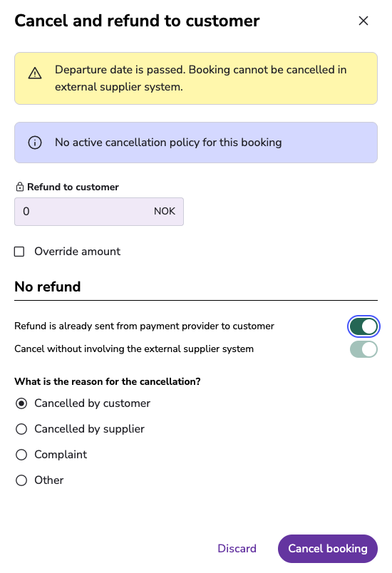Click the lock icon beside Refund to customer
This screenshot has width=392, height=573.
pyautogui.click(x=20, y=187)
